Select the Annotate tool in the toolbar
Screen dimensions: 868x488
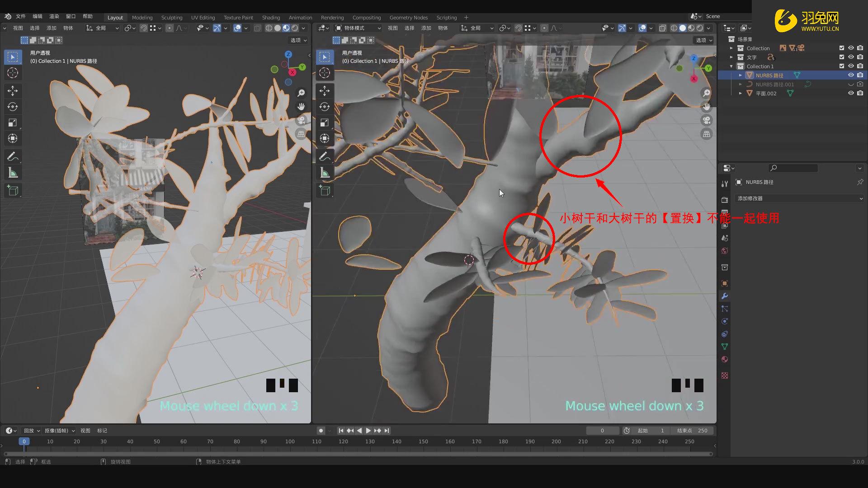(x=13, y=156)
